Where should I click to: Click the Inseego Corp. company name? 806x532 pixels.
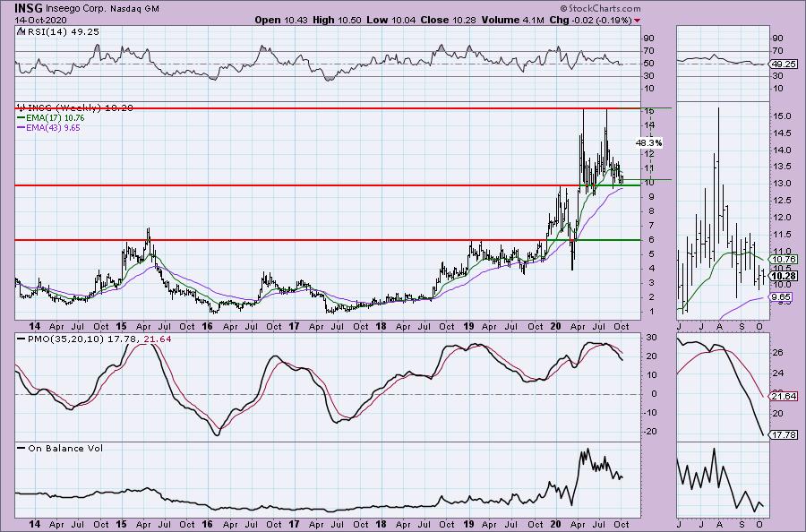tap(76, 9)
